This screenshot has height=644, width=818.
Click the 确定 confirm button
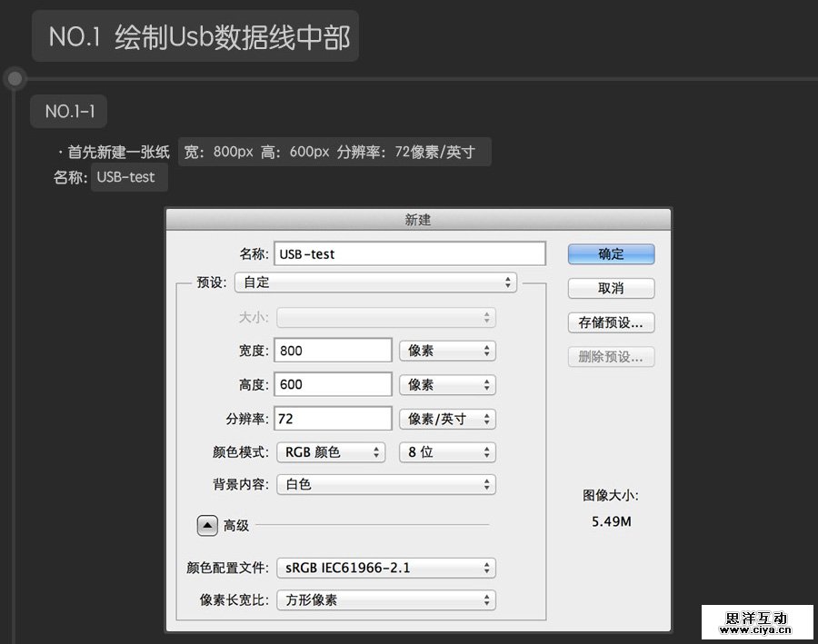click(x=610, y=253)
